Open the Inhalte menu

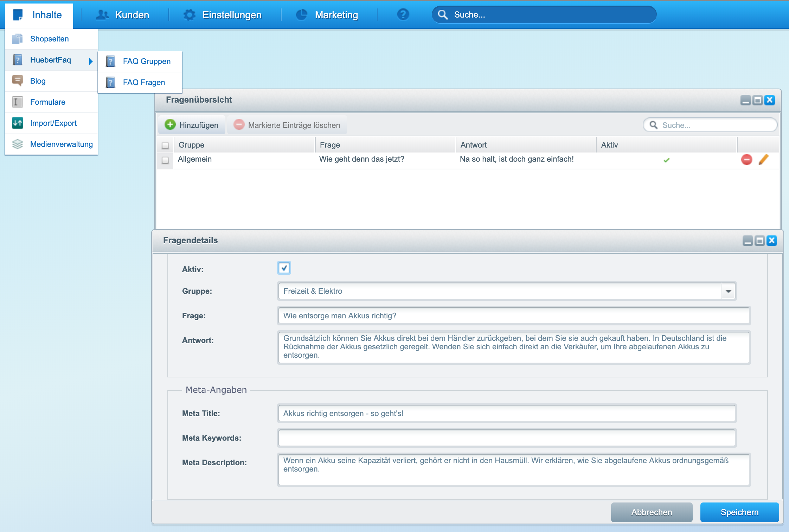(39, 15)
